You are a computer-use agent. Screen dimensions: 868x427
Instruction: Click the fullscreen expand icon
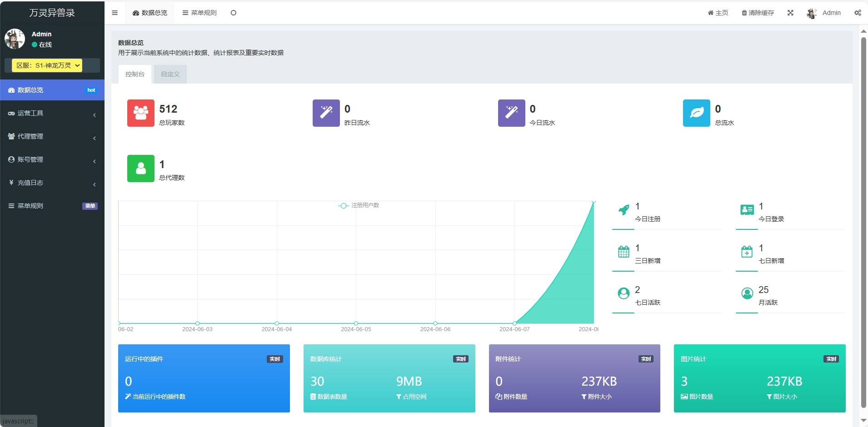(790, 13)
